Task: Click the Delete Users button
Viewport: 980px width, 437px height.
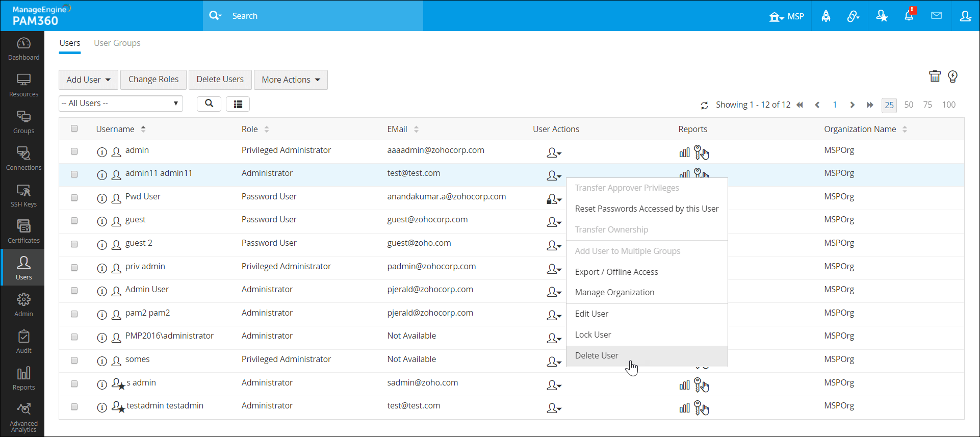Action: pos(220,80)
